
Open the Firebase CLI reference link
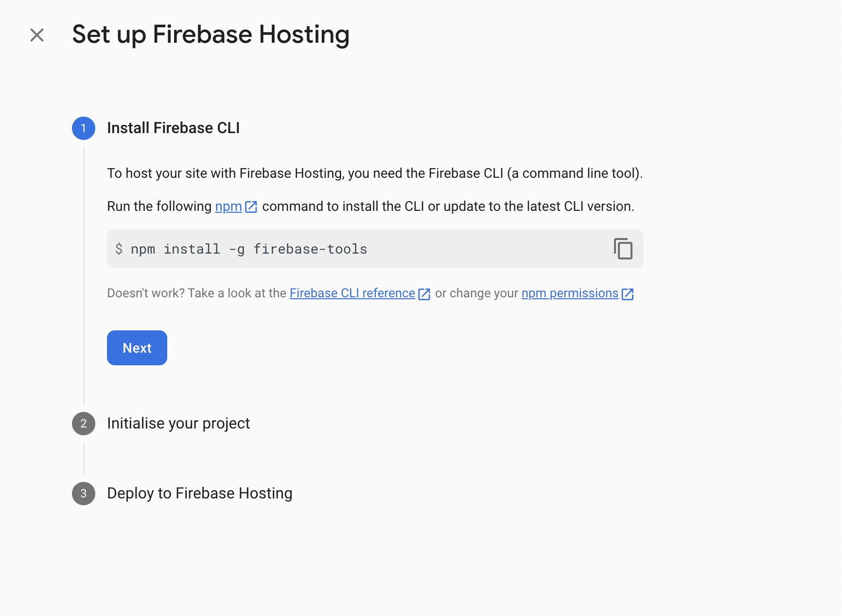tap(352, 293)
